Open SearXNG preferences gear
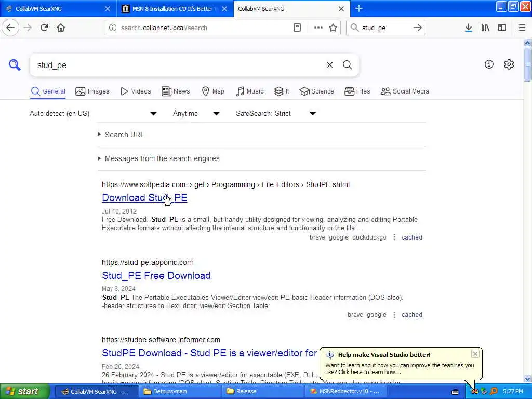 [x=509, y=64]
